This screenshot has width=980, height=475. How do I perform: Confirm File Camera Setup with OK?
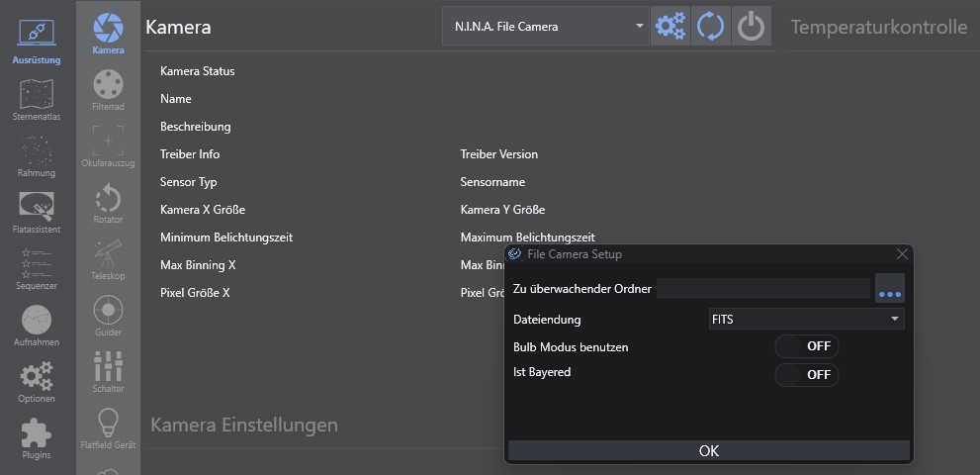click(x=709, y=450)
